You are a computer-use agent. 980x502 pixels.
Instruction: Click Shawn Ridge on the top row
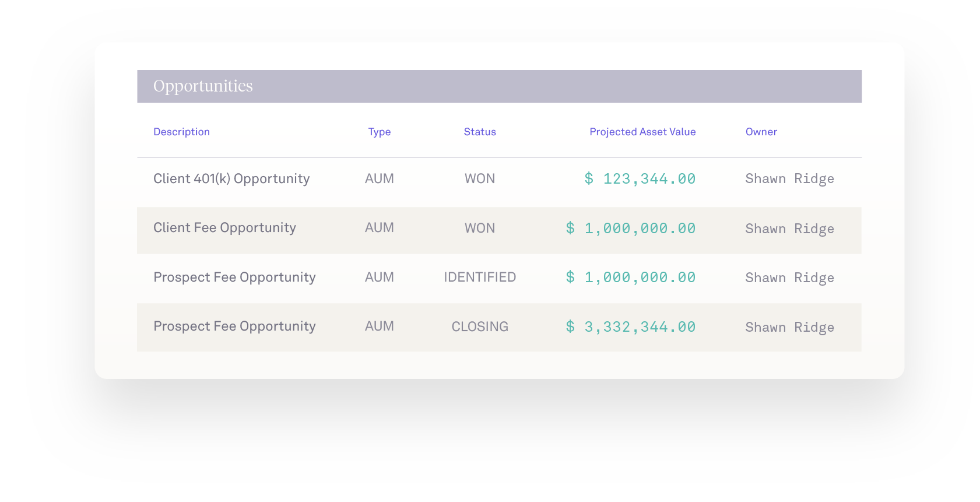tap(790, 178)
